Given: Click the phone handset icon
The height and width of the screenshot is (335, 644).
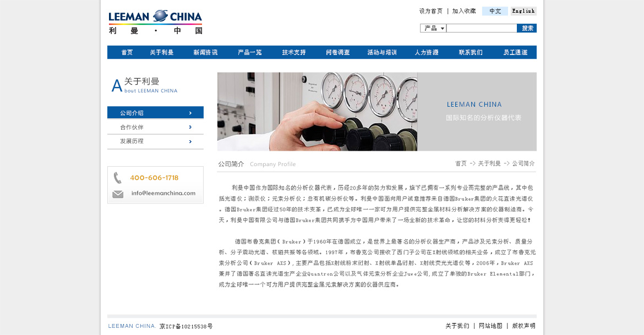Looking at the screenshot, I should pyautogui.click(x=117, y=178).
